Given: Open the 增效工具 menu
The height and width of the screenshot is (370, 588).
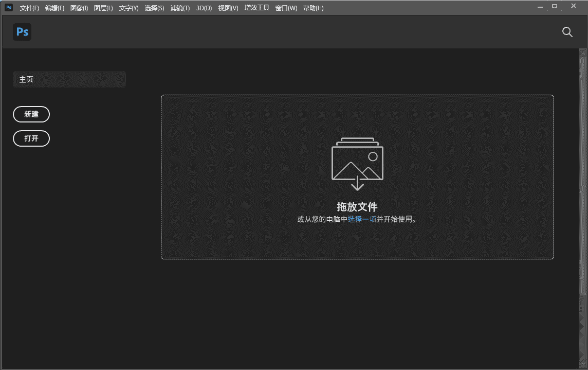Looking at the screenshot, I should coord(256,8).
